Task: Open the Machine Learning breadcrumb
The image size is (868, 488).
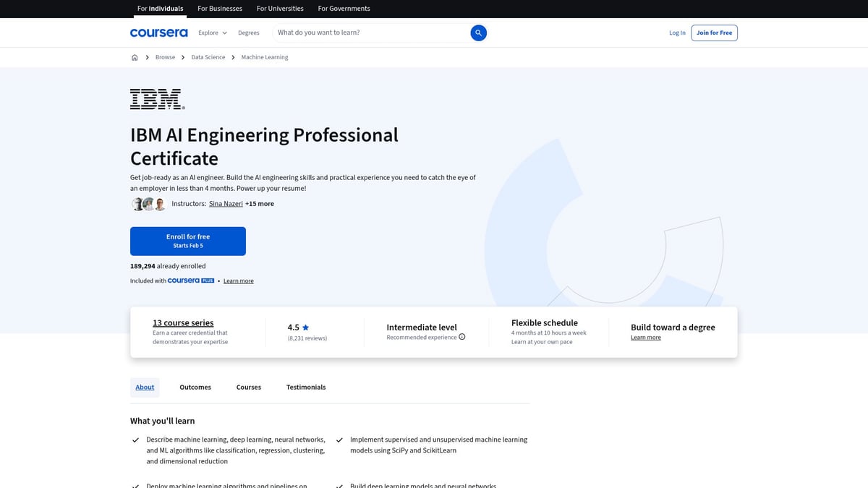Action: pyautogui.click(x=265, y=57)
